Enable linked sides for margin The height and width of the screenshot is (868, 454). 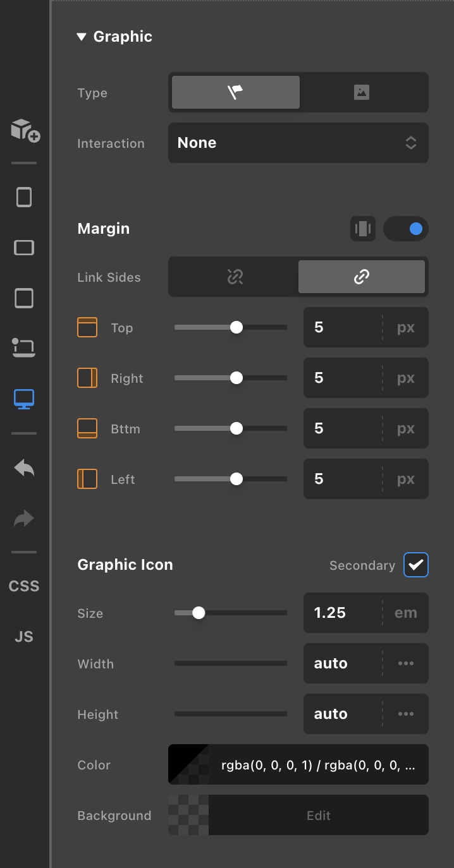[x=361, y=277]
